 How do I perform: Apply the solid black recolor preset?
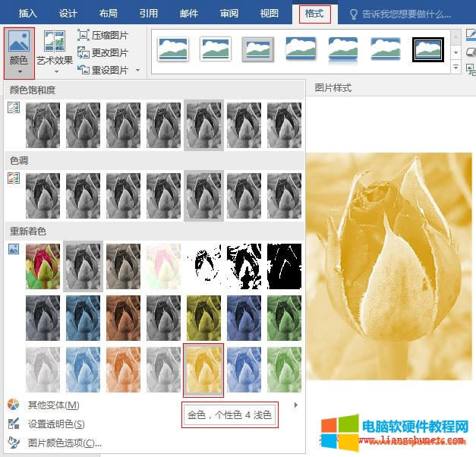click(284, 266)
